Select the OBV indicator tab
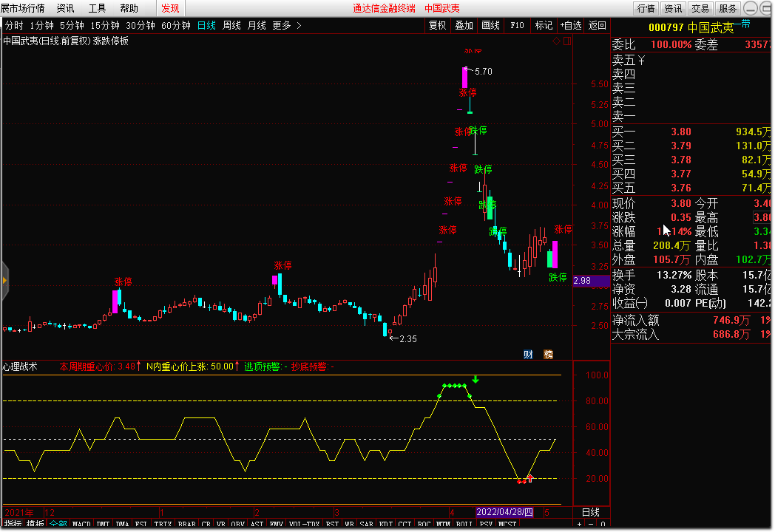Screen dimensions: 775x532 click(237, 524)
